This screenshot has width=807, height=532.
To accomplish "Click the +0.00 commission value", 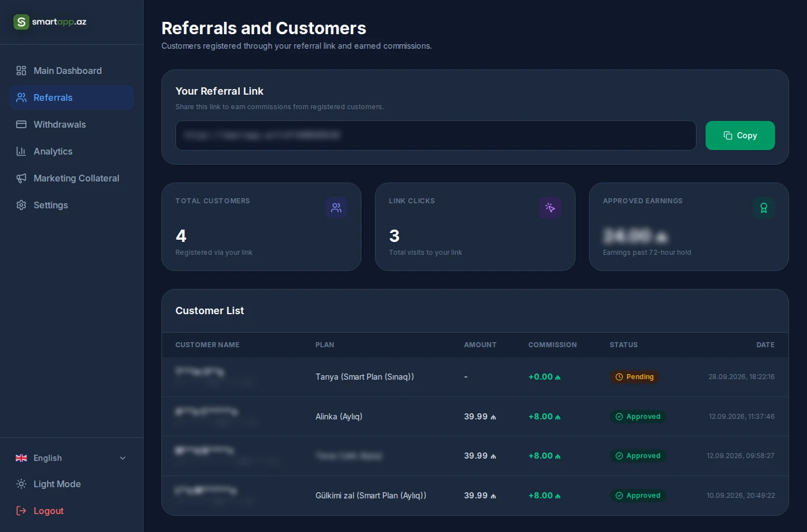I will tap(544, 377).
